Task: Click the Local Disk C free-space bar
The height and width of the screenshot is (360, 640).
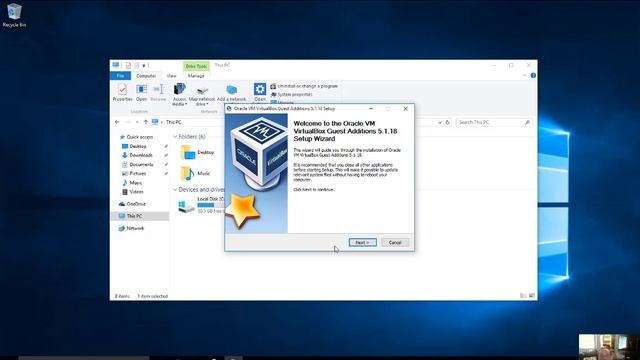Action: click(x=211, y=205)
